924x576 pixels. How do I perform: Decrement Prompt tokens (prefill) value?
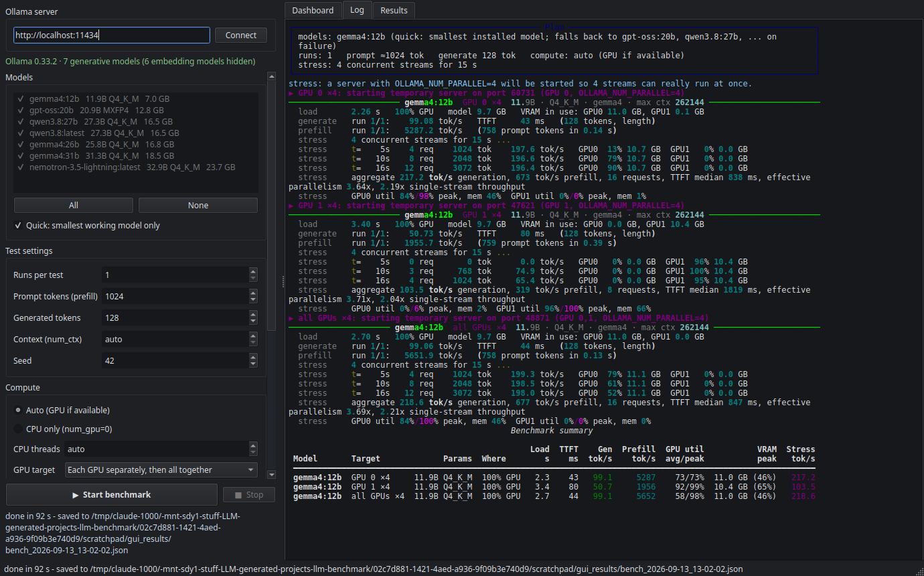tap(253, 300)
